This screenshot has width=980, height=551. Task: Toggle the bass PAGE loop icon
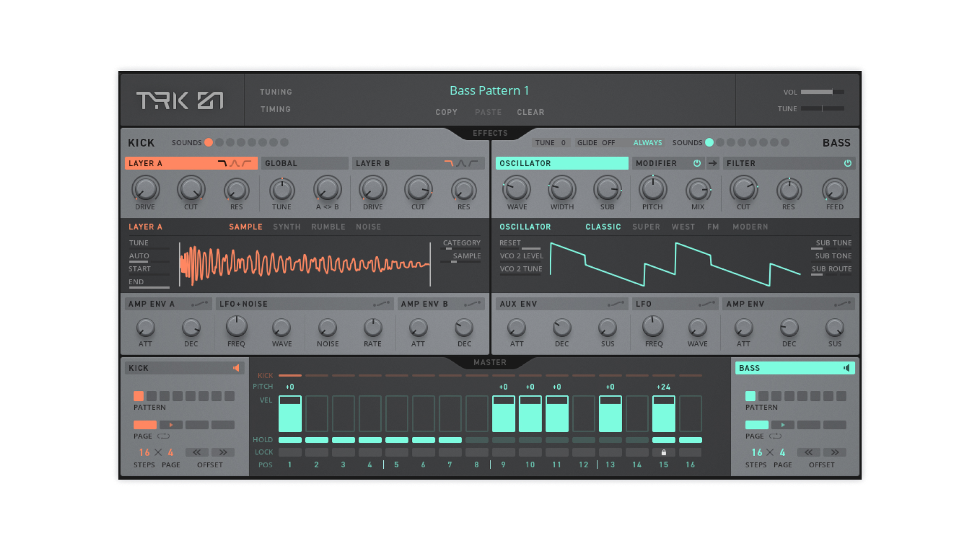click(x=775, y=436)
